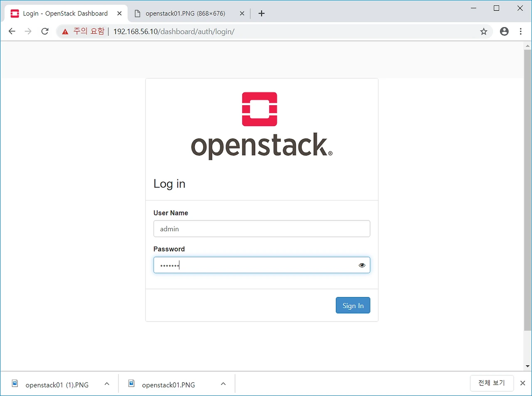532x396 pixels.
Task: Open a new browser tab
Action: 261,13
